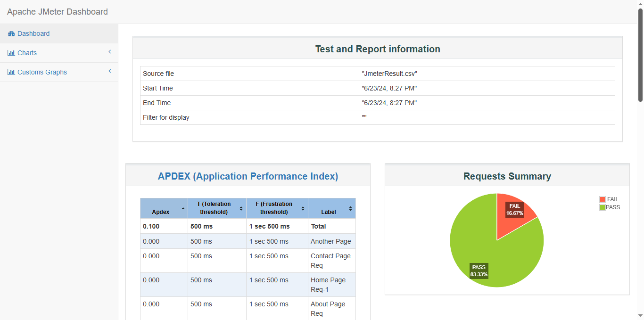Expand the Customs Graphs menu chevron
The image size is (644, 320).
[x=110, y=71]
